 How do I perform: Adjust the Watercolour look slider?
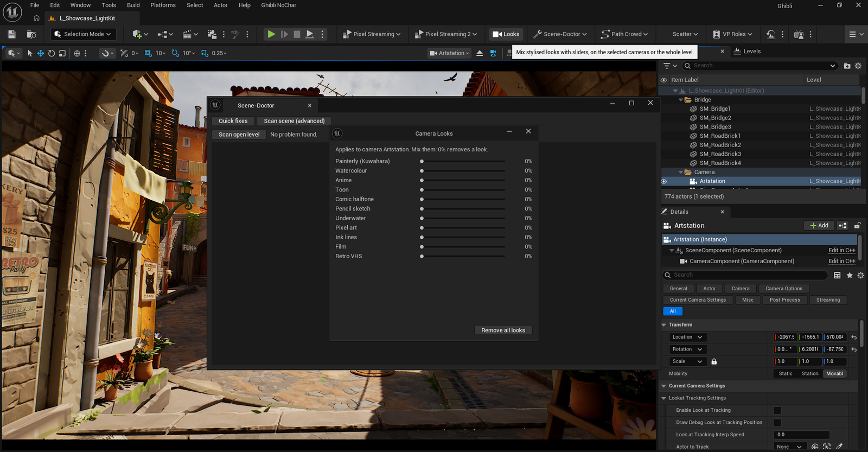pyautogui.click(x=463, y=170)
